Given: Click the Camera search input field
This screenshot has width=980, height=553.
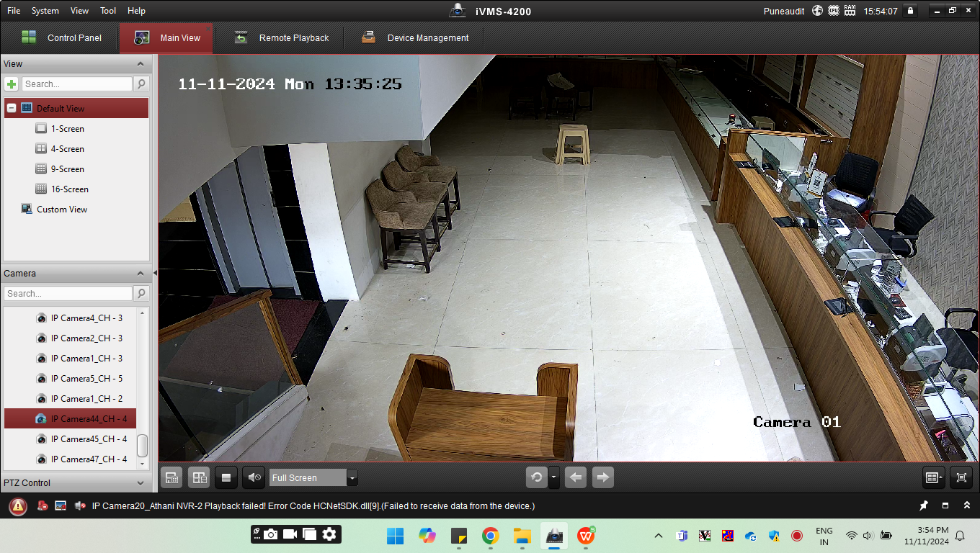Looking at the screenshot, I should tap(68, 294).
